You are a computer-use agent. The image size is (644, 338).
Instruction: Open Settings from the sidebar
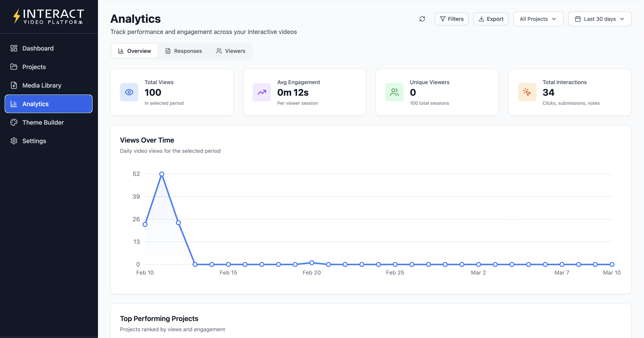click(x=34, y=141)
